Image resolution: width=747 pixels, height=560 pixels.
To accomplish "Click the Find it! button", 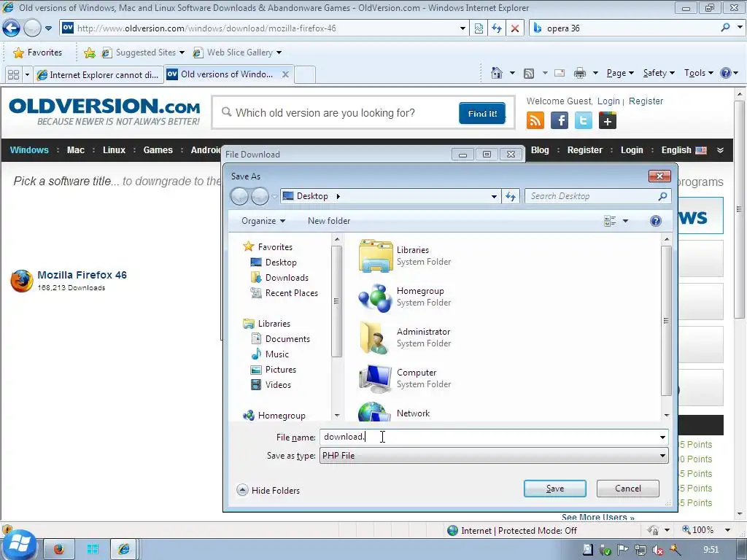I will click(x=482, y=113).
